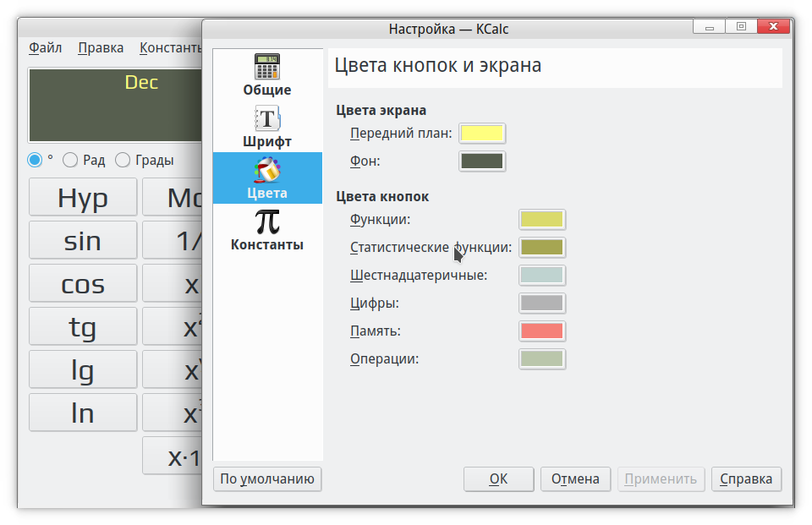Select the Рад angle mode radio button
The image size is (812, 525).
70,160
